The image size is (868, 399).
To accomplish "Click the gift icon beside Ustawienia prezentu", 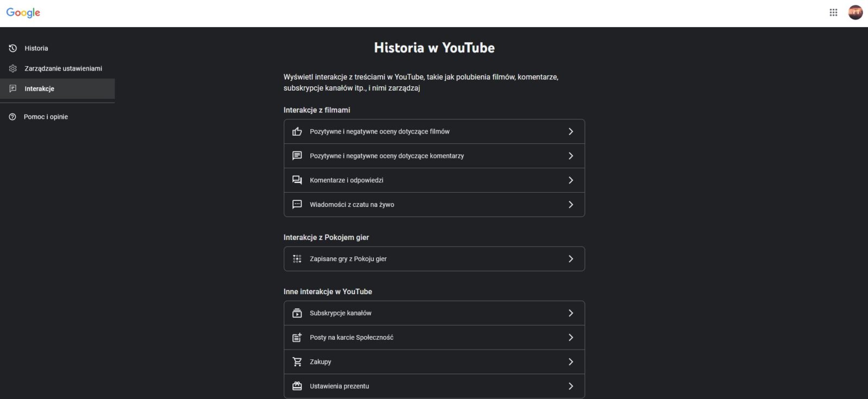I will (297, 385).
